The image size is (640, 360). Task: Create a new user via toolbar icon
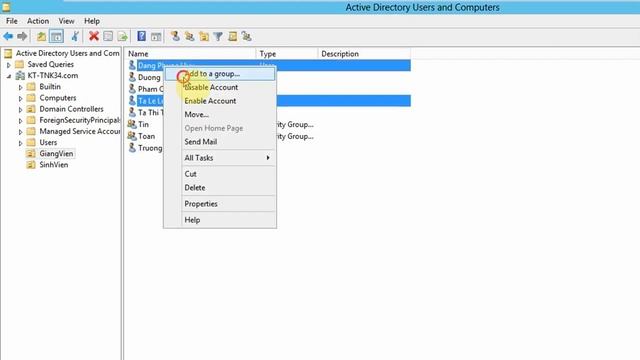pyautogui.click(x=175, y=36)
